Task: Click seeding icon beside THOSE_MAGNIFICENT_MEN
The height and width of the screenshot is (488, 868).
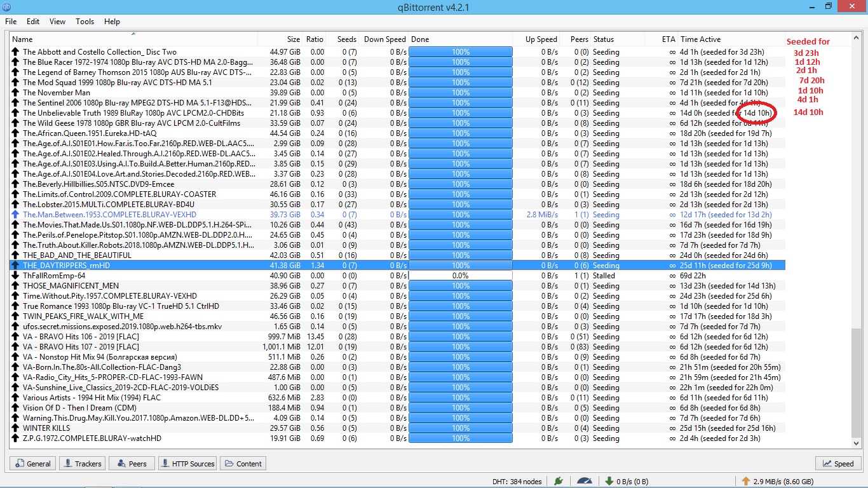Action: coord(16,286)
